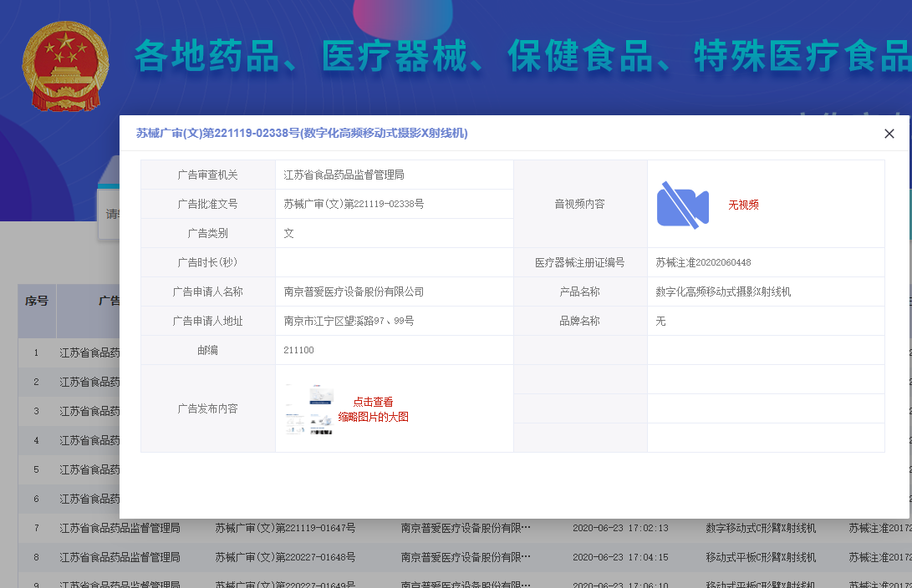
Task: Click the crossed-out video camera icon
Action: 682,205
